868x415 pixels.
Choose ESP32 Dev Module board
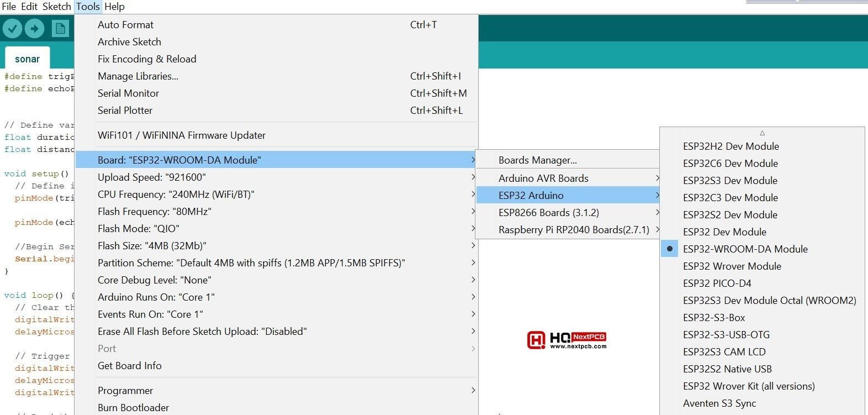click(724, 232)
